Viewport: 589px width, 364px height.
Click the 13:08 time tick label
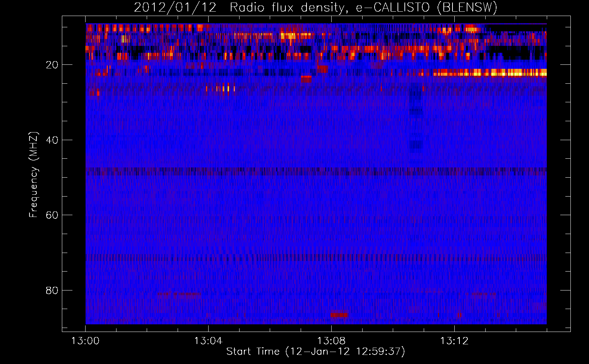pos(331,341)
